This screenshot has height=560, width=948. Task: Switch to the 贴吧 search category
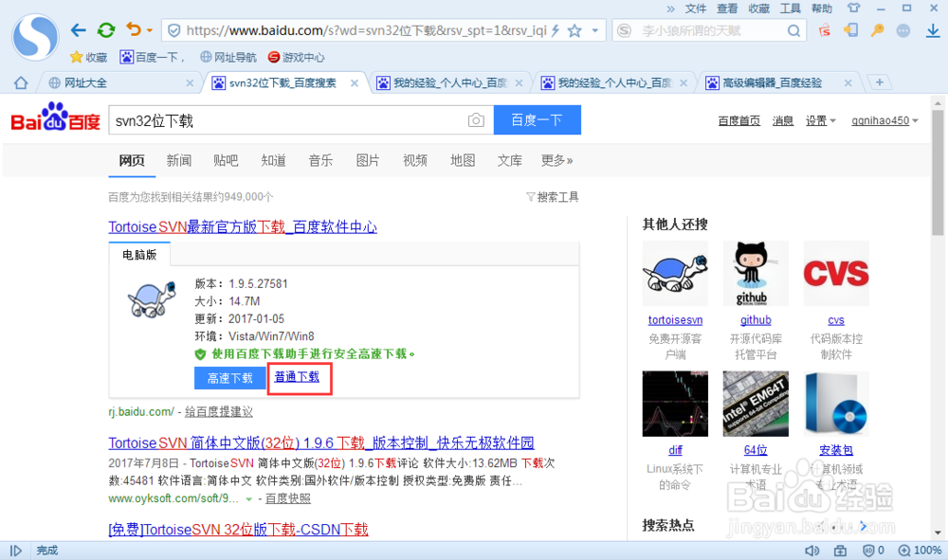[227, 160]
